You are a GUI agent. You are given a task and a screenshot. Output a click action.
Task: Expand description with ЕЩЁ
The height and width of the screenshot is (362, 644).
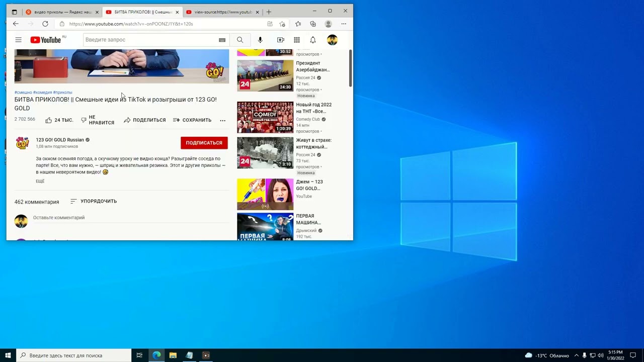point(40,181)
